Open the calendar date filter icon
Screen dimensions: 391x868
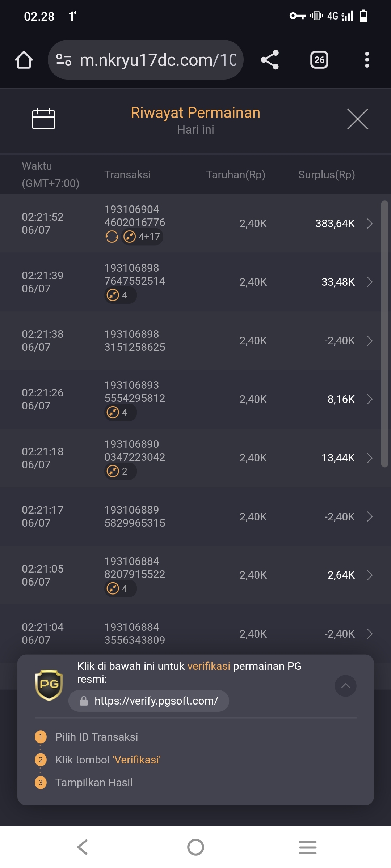point(43,119)
